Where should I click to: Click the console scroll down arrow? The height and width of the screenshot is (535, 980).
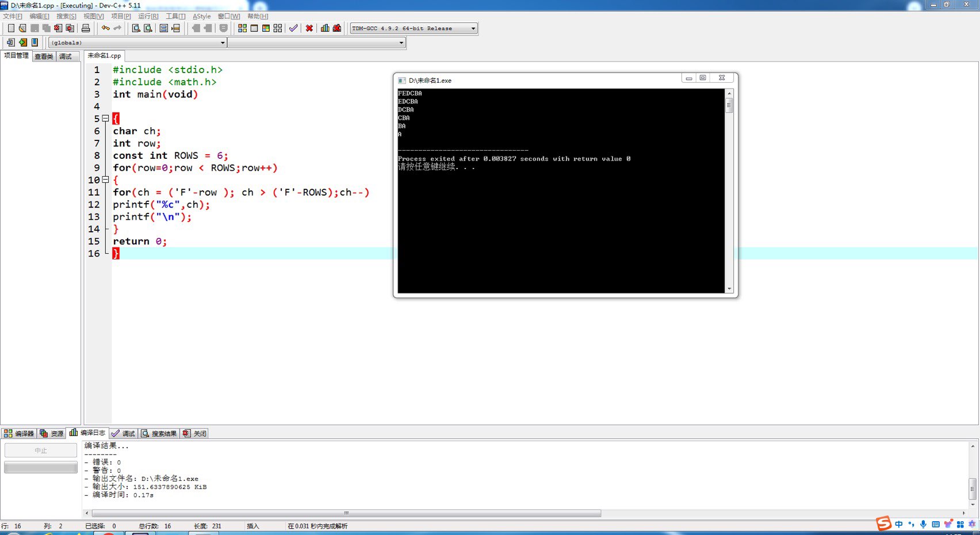click(x=729, y=289)
